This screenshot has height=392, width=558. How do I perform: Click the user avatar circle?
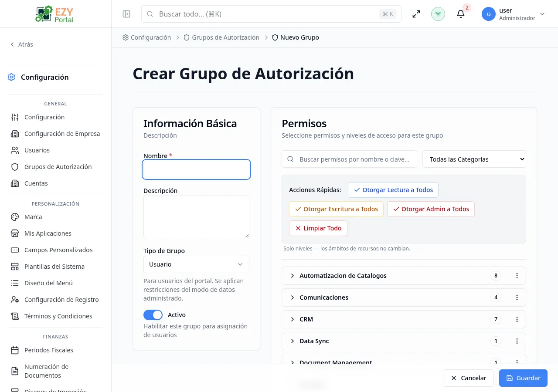[x=489, y=14]
